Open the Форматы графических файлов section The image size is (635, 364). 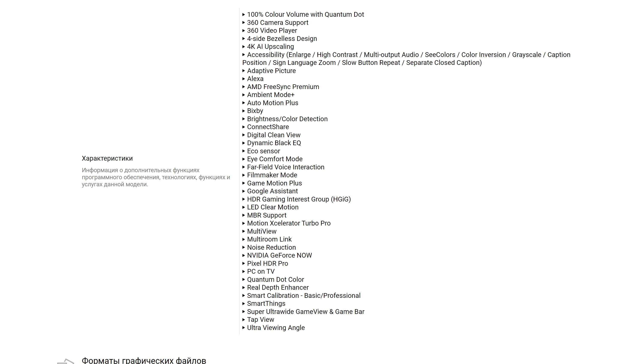tap(144, 361)
